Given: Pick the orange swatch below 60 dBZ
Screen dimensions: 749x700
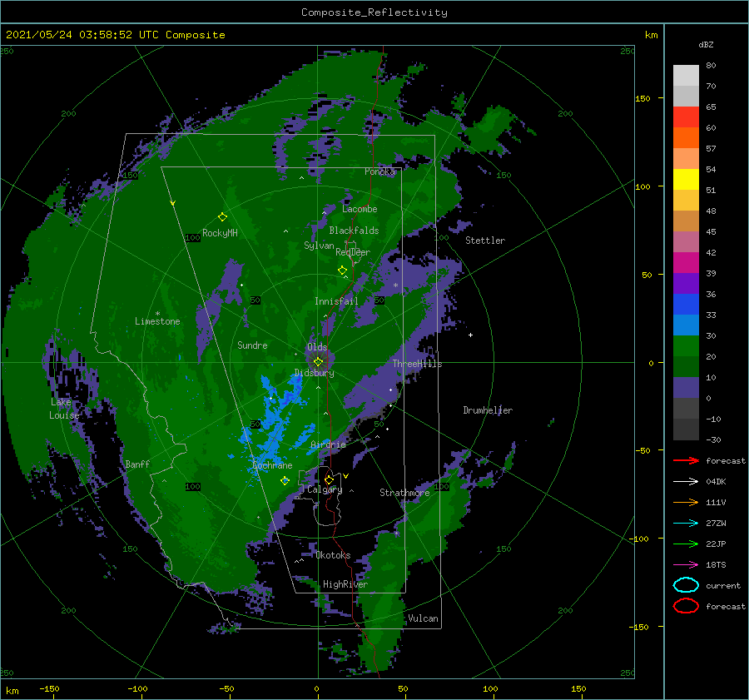Looking at the screenshot, I should click(x=686, y=137).
